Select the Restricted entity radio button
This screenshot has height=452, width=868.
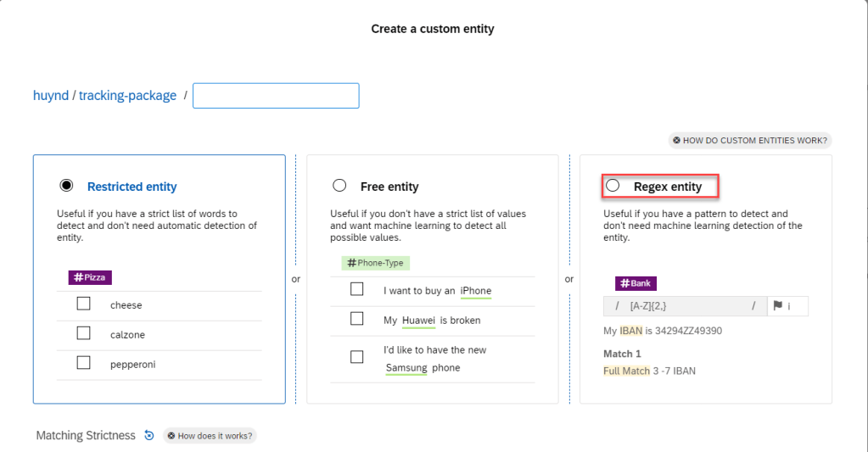click(66, 186)
